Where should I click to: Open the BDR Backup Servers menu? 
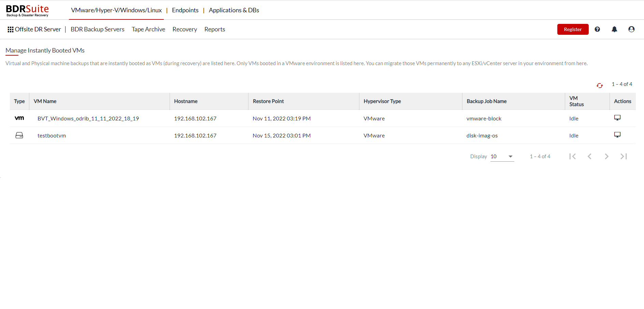point(97,29)
